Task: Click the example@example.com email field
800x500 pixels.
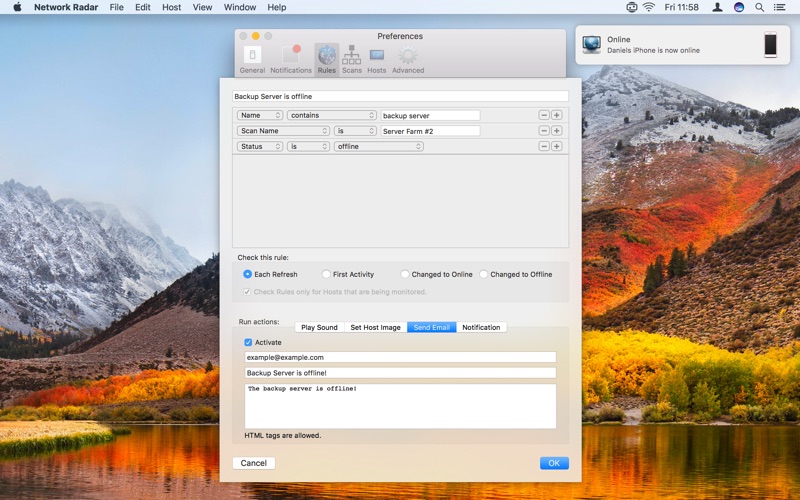Action: 400,357
